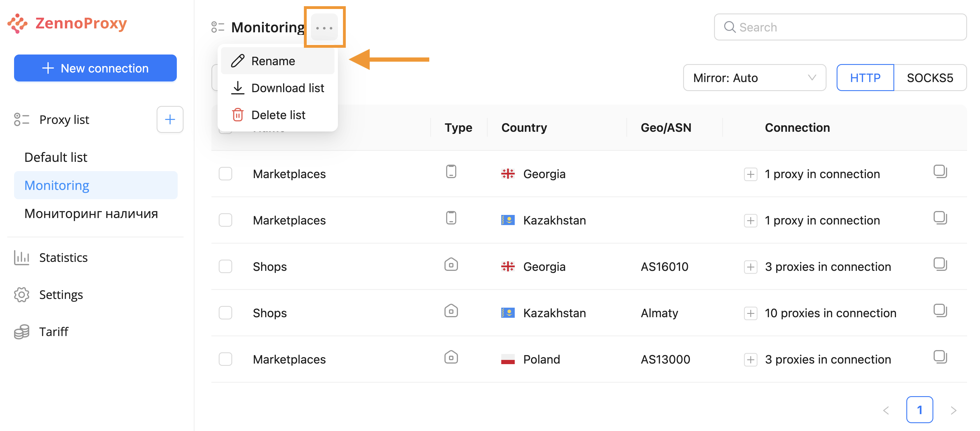Screen dimensions: 980x431
Task: Open Default list in the sidebar
Action: 56,157
